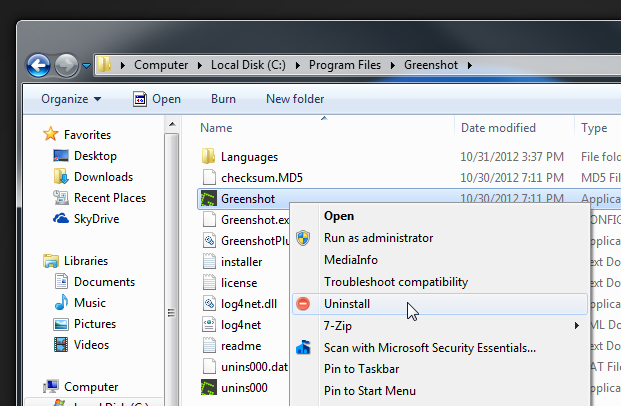Click the Greenshot application icon
The height and width of the screenshot is (406, 621).
click(x=209, y=198)
